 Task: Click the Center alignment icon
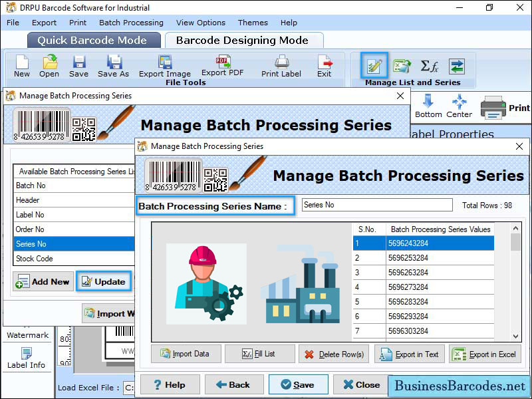[459, 106]
